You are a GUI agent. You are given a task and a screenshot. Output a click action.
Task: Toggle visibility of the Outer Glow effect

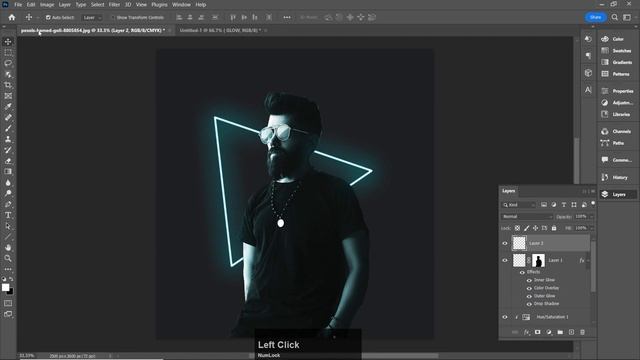click(529, 296)
